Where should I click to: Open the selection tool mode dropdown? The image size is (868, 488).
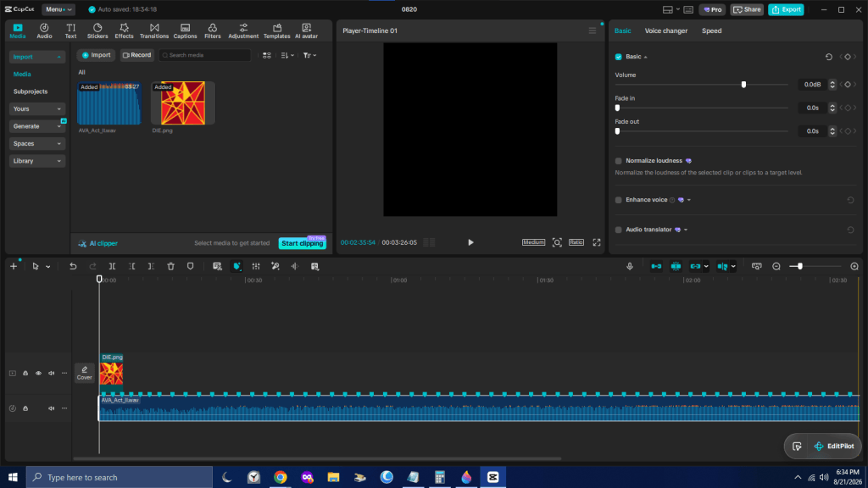click(x=48, y=267)
